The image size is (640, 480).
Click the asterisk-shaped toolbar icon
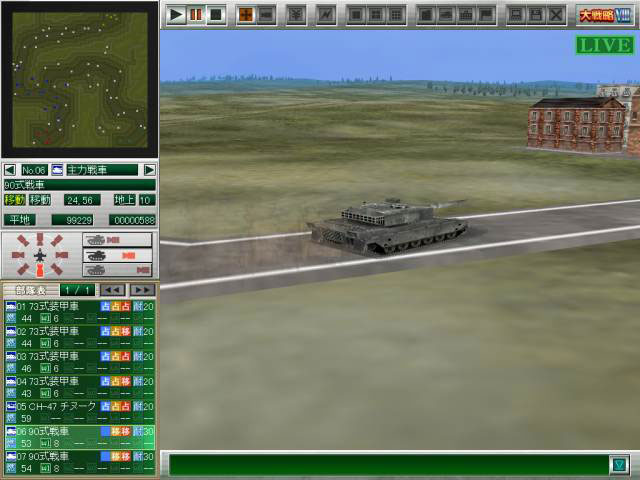(296, 15)
